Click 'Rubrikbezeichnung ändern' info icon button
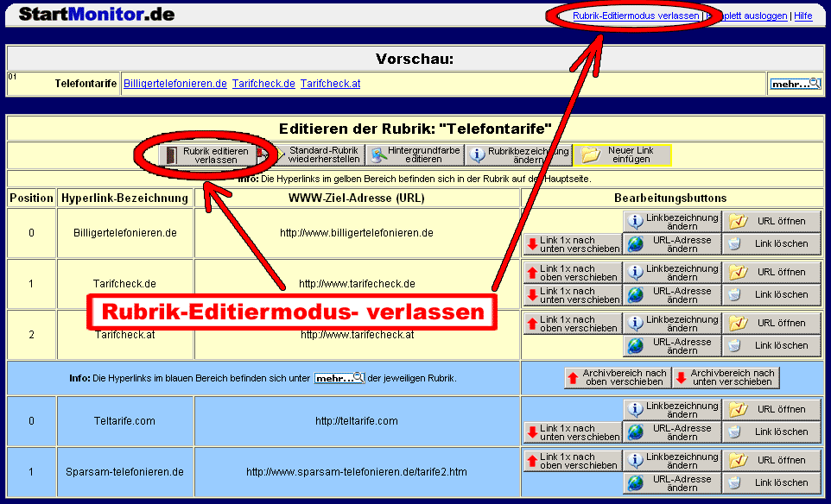831x504 pixels. coord(517,155)
